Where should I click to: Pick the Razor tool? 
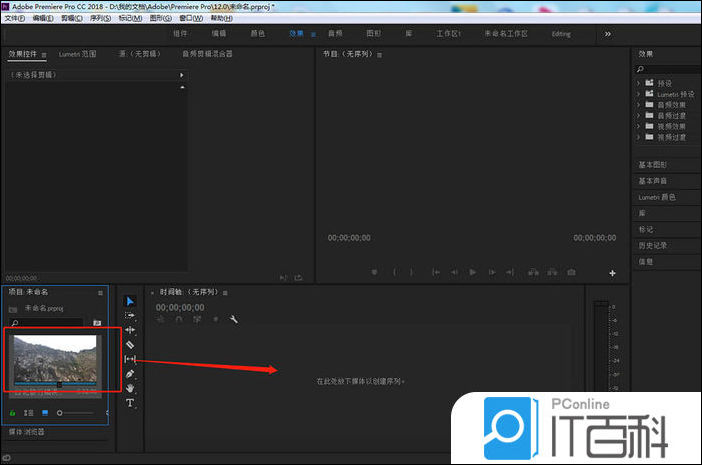click(x=130, y=344)
